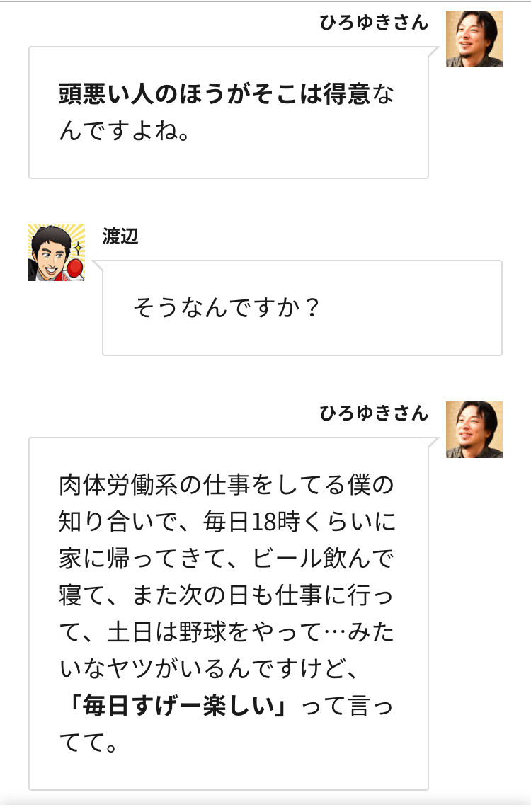Click the lower ひろゆきさん profile photo
The image size is (531, 812).
point(474,430)
